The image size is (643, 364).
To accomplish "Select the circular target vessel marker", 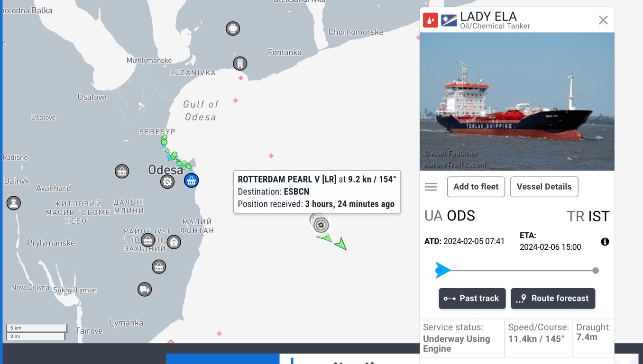I will [x=321, y=225].
